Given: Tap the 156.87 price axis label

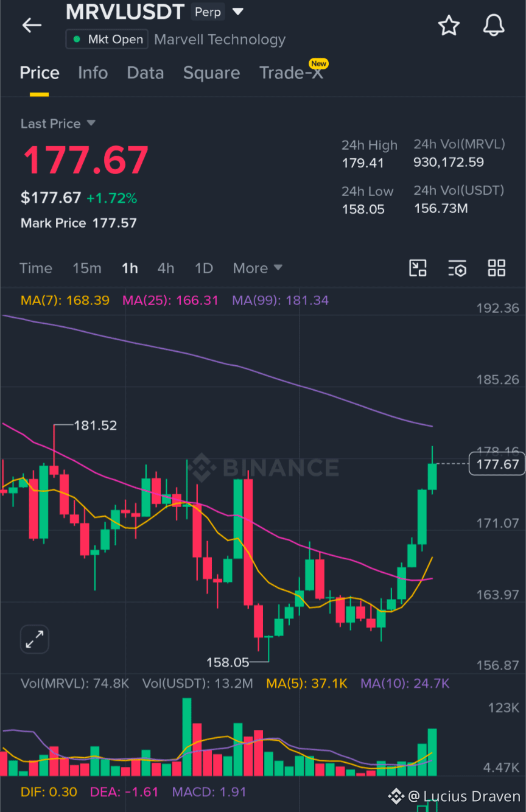Looking at the screenshot, I should pos(497,666).
